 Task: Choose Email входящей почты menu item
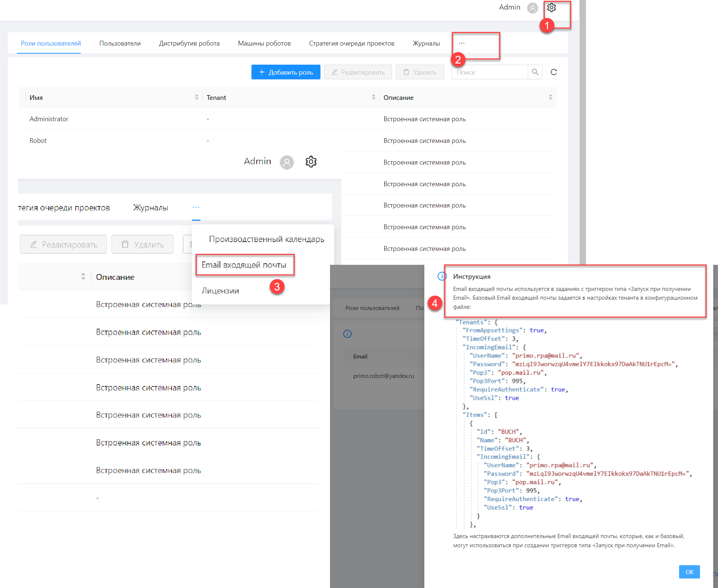(x=244, y=265)
